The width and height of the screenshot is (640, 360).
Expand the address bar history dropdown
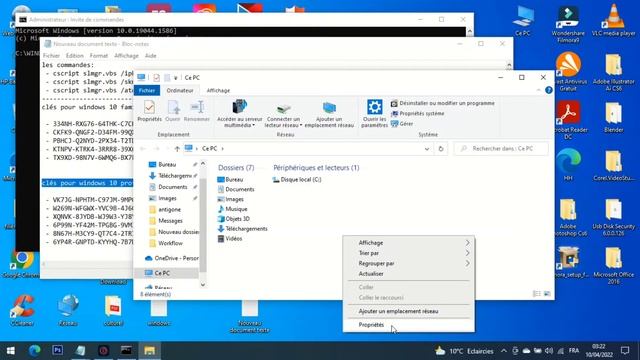pos(427,149)
